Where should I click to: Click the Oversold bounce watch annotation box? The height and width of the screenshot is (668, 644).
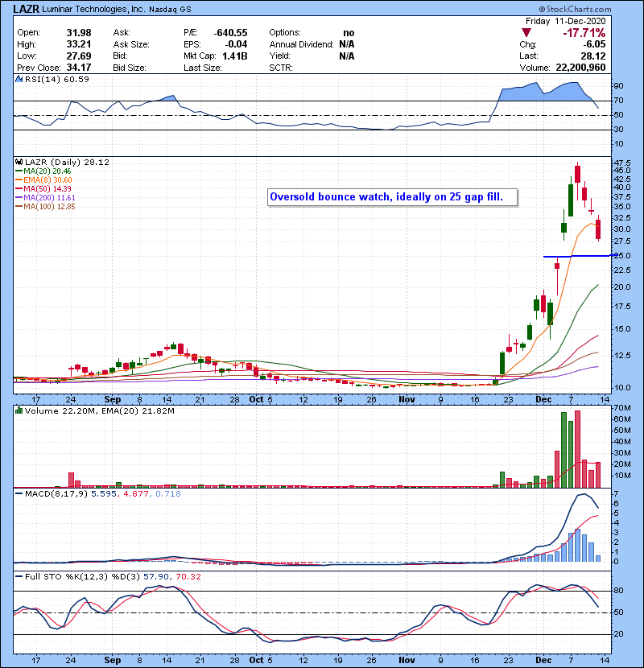[x=393, y=197]
